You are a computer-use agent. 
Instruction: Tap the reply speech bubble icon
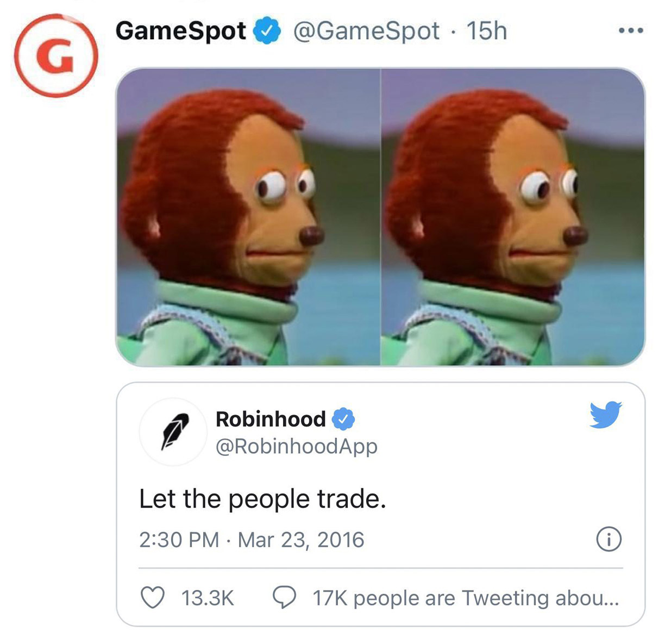click(x=284, y=598)
